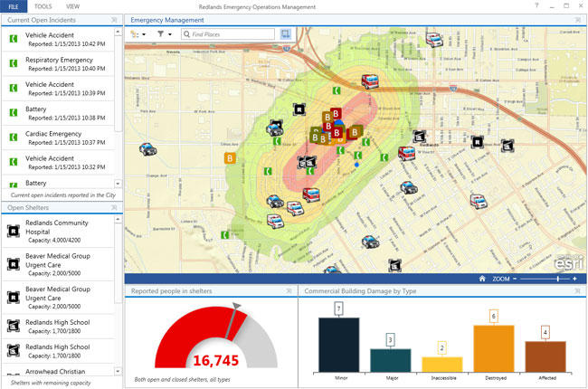This screenshot has width=588, height=389.
Task: Click green incident marker at plume's southwest tip
Action: tap(225, 235)
